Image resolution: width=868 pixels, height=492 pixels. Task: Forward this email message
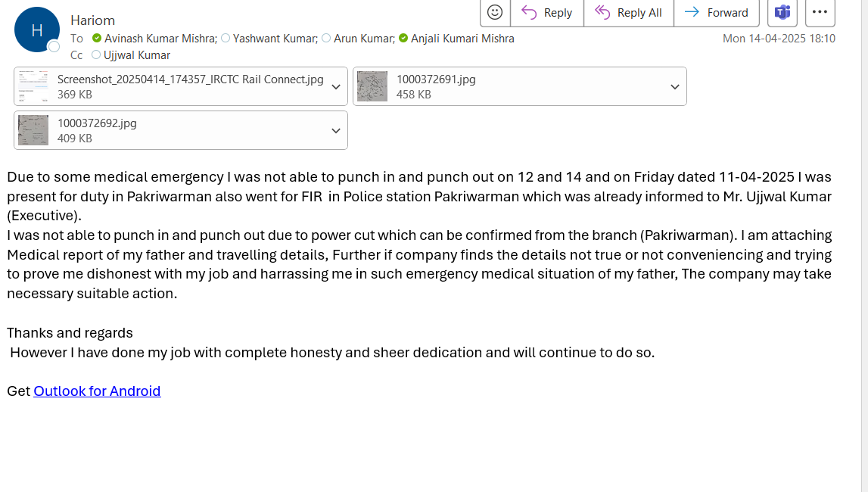(x=716, y=12)
